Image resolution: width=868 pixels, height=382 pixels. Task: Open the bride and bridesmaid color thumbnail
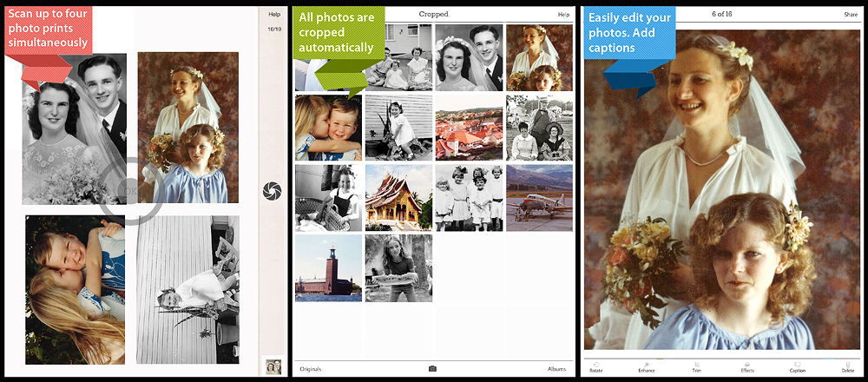[539, 57]
